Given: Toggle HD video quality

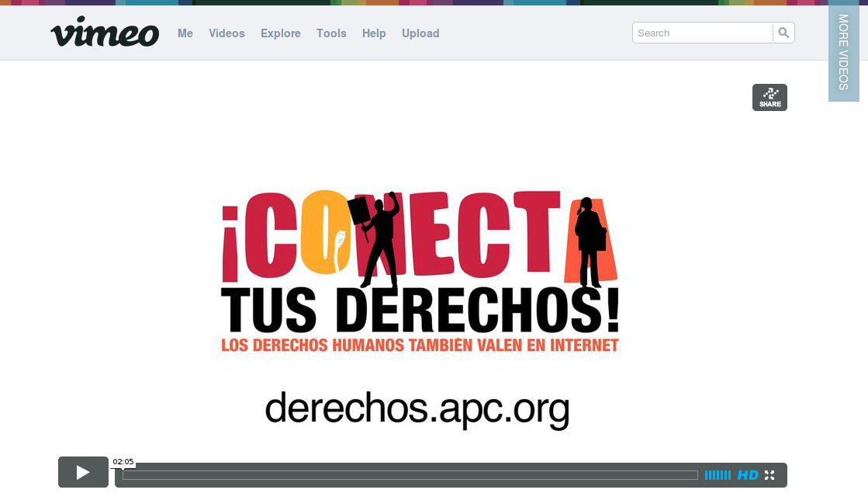Looking at the screenshot, I should click(747, 474).
